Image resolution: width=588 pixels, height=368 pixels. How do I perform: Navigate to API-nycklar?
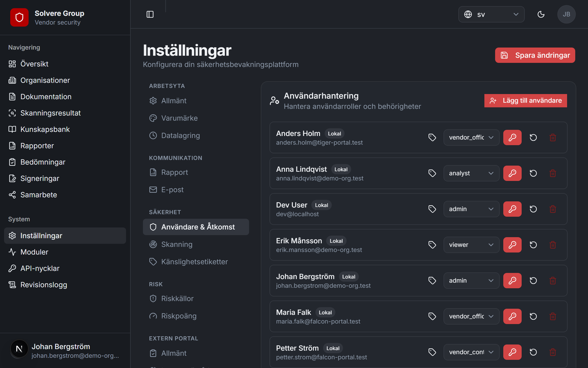65,268
